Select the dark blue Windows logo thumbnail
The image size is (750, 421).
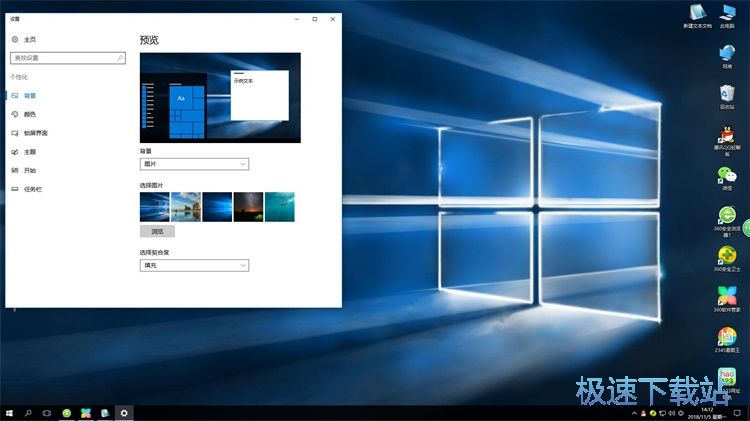click(x=217, y=207)
